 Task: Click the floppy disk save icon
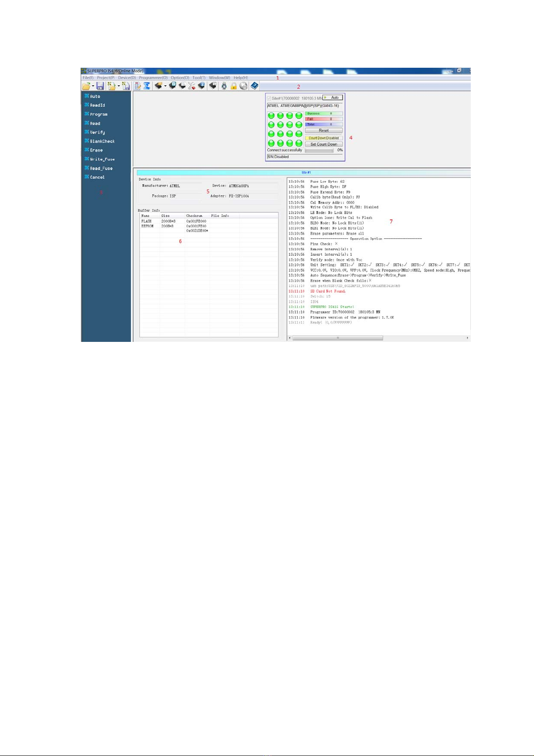100,86
